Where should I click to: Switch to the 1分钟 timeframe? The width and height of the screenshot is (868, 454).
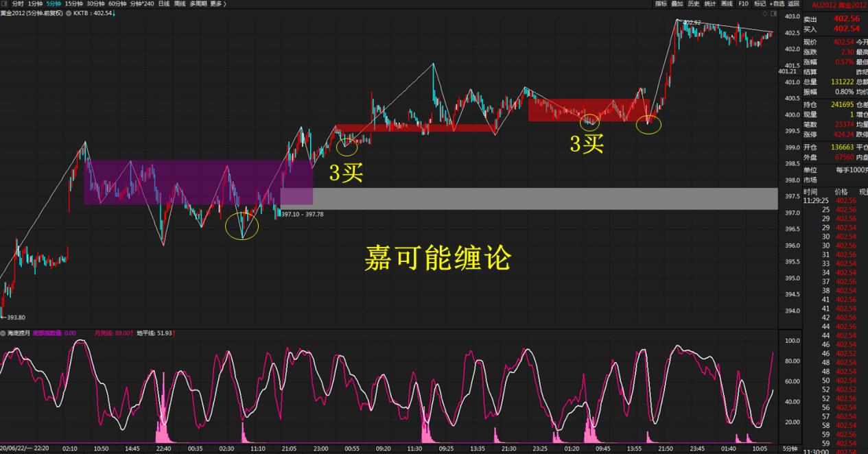(x=35, y=3)
